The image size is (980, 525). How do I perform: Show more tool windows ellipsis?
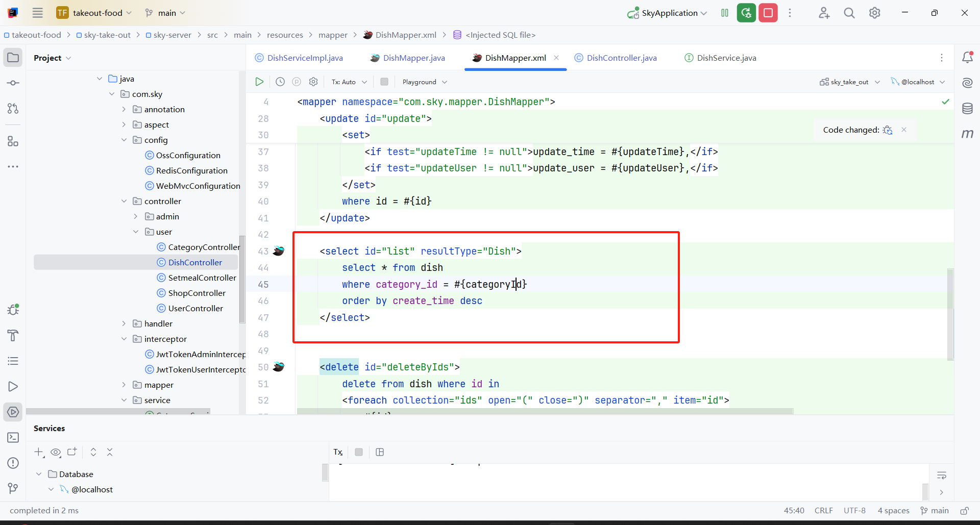point(13,167)
